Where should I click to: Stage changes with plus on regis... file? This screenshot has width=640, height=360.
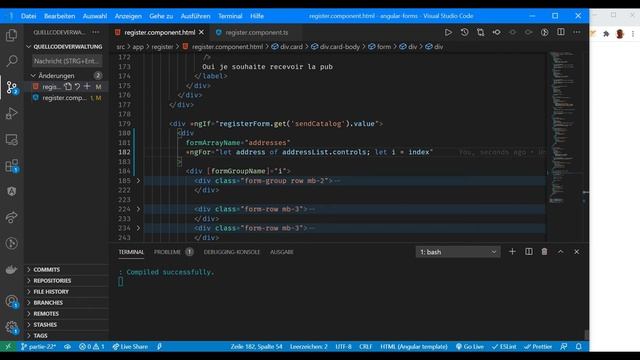(x=87, y=87)
